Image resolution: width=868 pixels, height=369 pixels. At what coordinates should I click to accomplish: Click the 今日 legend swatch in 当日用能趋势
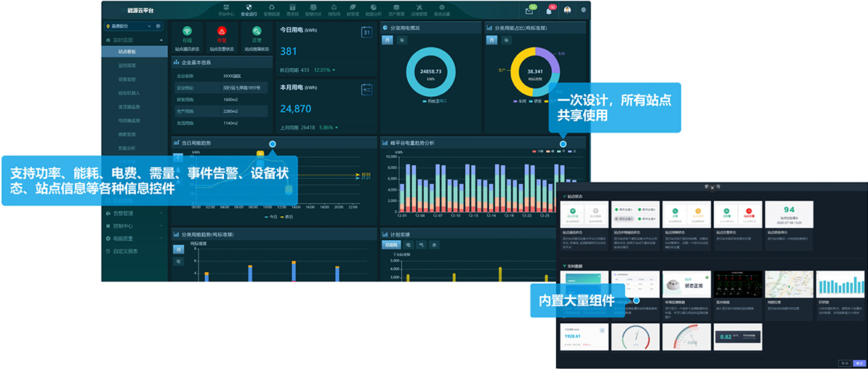point(266,217)
